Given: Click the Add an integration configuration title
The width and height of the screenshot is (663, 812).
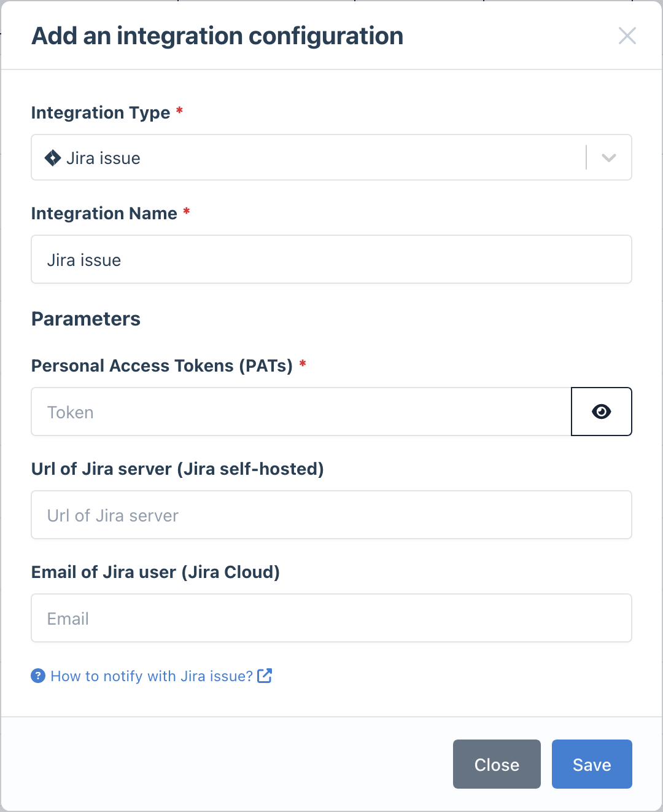Looking at the screenshot, I should (x=217, y=36).
